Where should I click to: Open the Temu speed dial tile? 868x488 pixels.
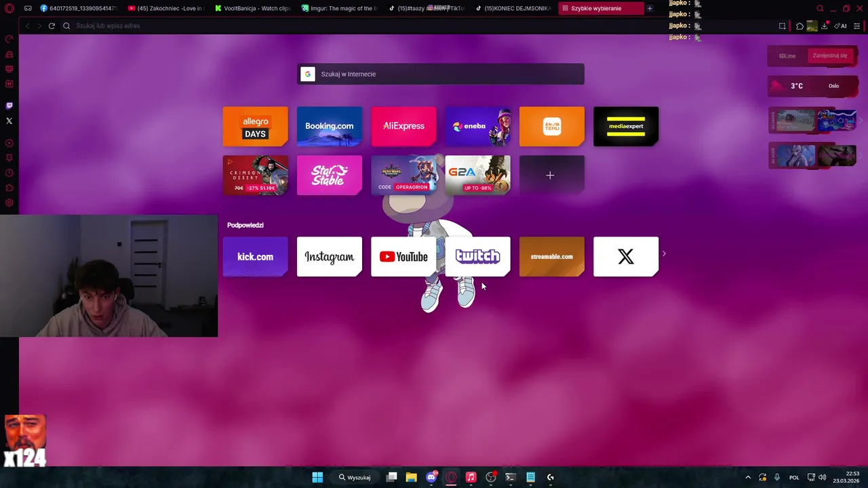[x=552, y=126]
